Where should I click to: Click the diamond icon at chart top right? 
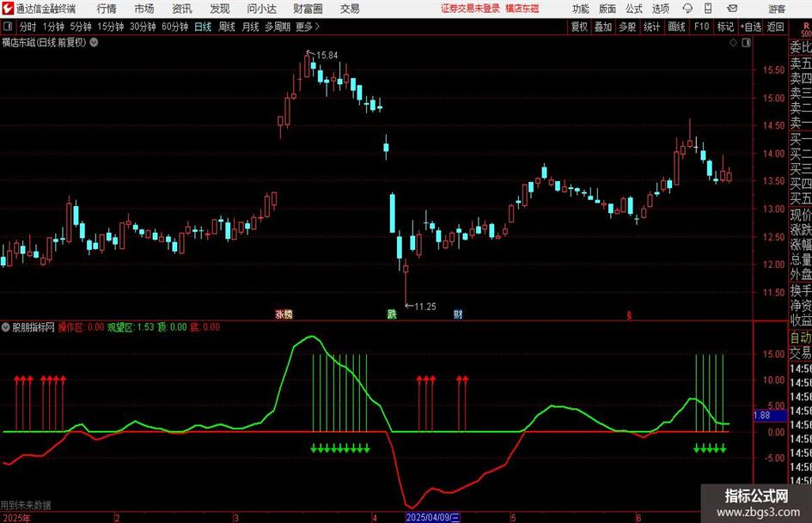pyautogui.click(x=733, y=43)
